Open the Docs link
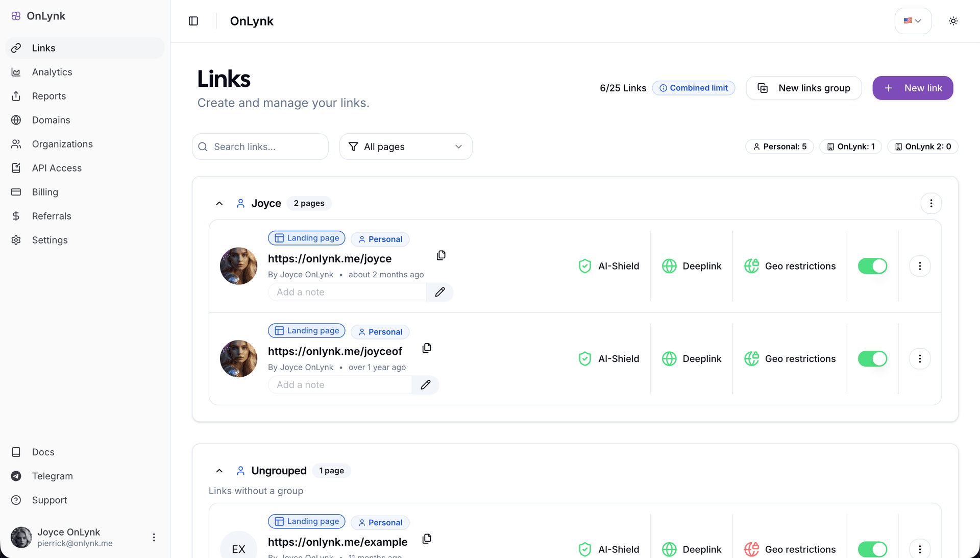 tap(85, 452)
